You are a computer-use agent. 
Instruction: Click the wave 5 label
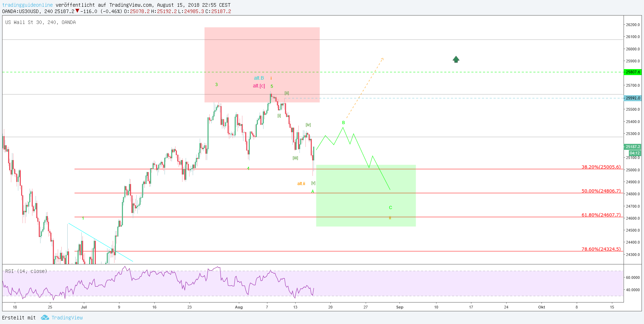(272, 86)
